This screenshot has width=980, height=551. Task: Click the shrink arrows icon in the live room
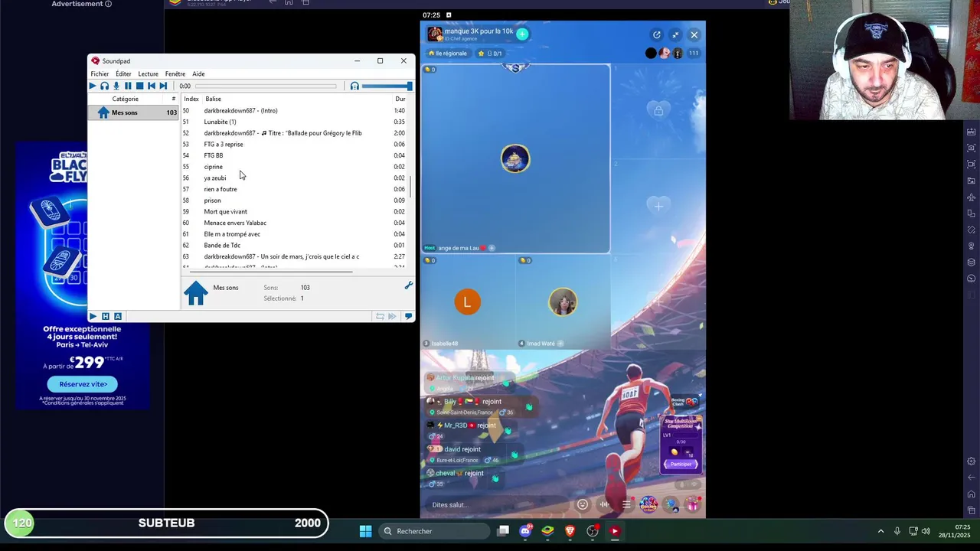point(675,34)
